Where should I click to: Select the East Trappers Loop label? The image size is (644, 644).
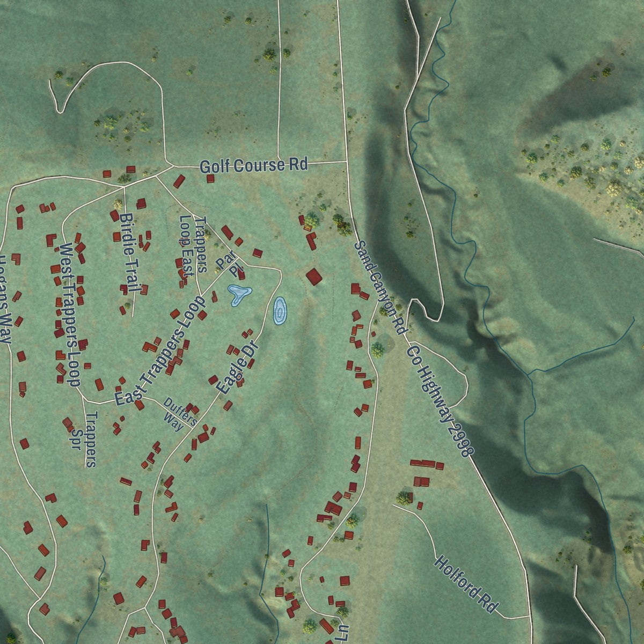point(161,349)
